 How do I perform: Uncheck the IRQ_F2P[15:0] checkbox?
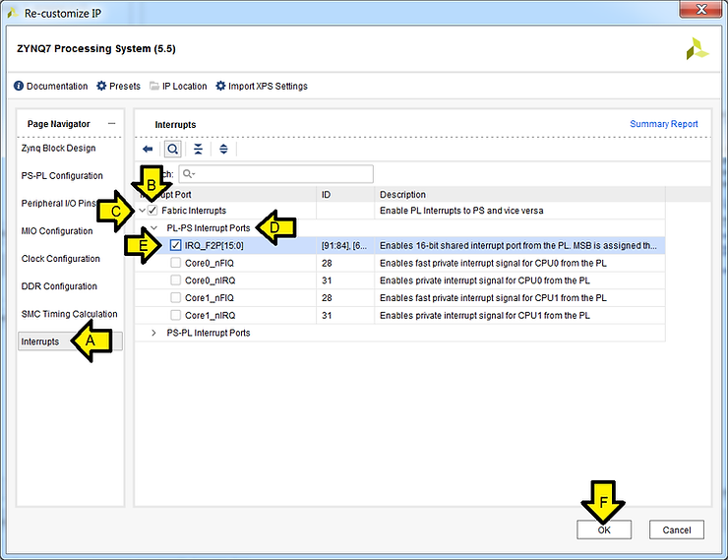point(175,245)
